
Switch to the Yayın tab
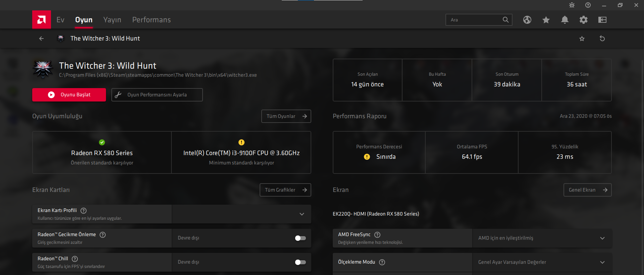tap(112, 20)
